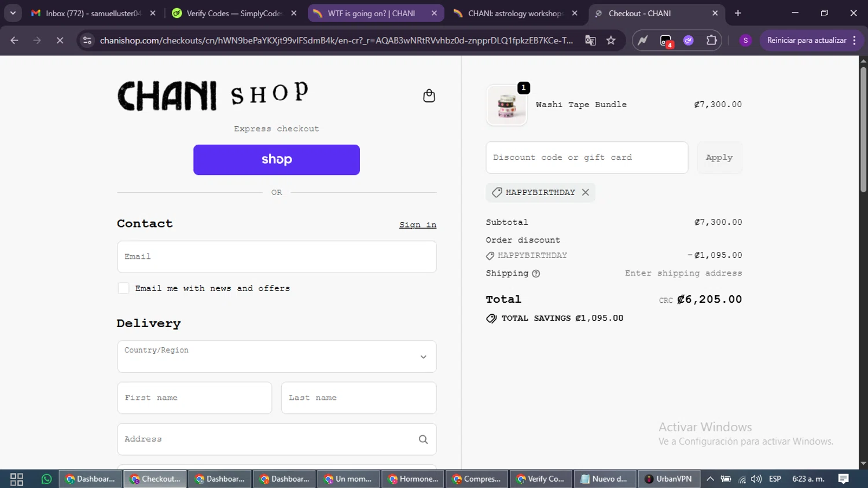Pay with the Shop express checkout button
This screenshot has height=488, width=868.
277,160
